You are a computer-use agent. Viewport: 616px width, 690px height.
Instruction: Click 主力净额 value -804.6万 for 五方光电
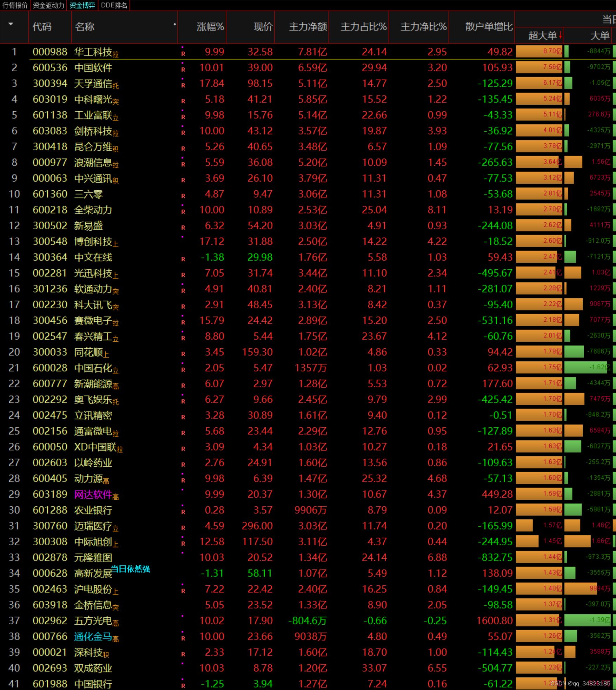click(x=307, y=621)
